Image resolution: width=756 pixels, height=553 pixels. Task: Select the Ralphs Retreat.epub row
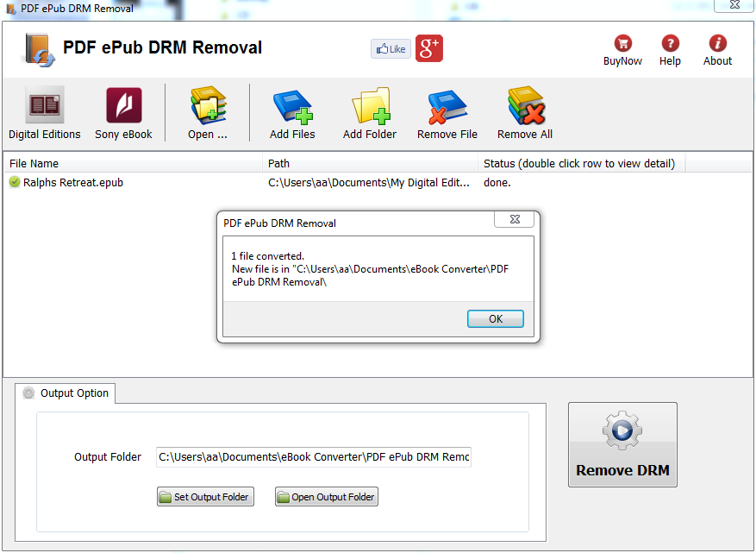[73, 182]
